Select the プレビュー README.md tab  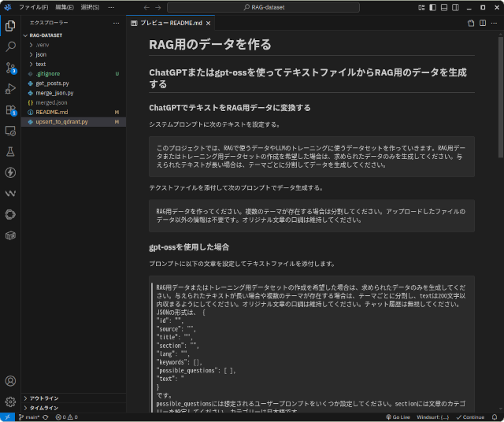coord(171,23)
